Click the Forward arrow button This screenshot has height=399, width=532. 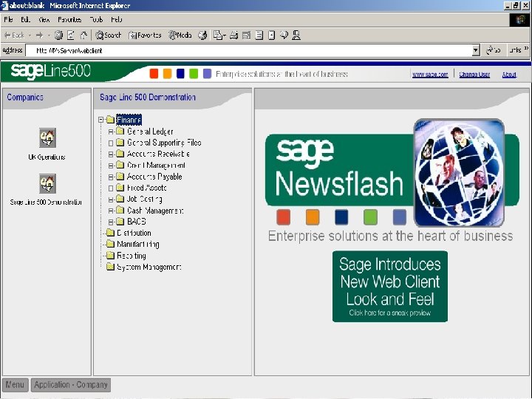pyautogui.click(x=39, y=35)
